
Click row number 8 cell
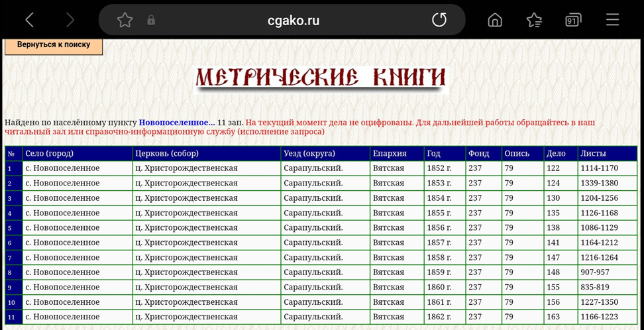click(x=10, y=272)
